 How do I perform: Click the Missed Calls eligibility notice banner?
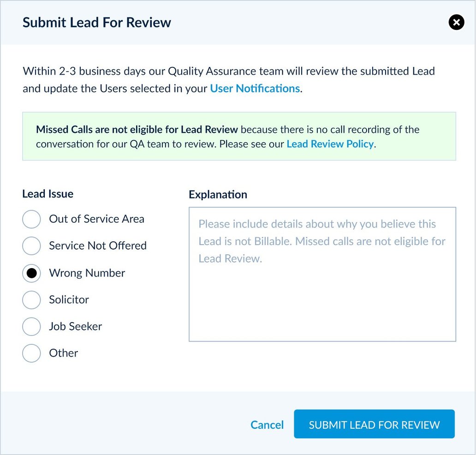coord(239,136)
